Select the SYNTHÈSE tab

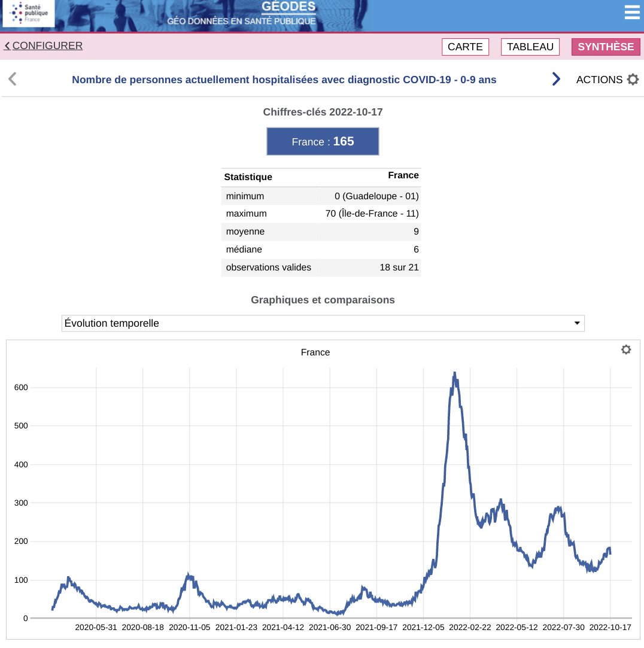coord(606,47)
